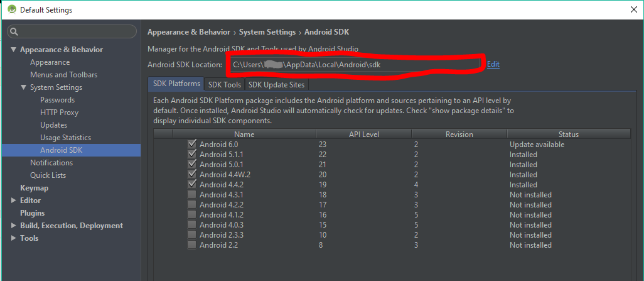Expand the Editor section

14,201
